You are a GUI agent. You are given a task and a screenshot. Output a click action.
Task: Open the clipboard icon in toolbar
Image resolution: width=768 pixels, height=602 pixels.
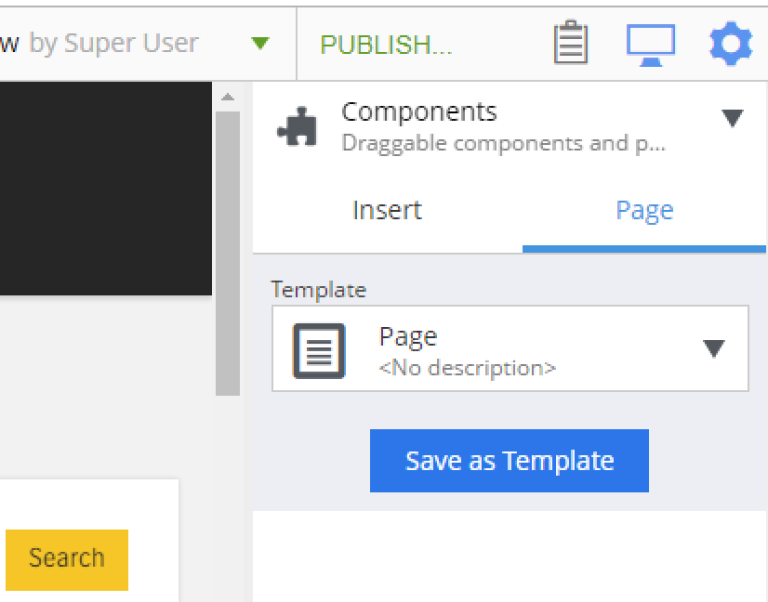pos(571,42)
